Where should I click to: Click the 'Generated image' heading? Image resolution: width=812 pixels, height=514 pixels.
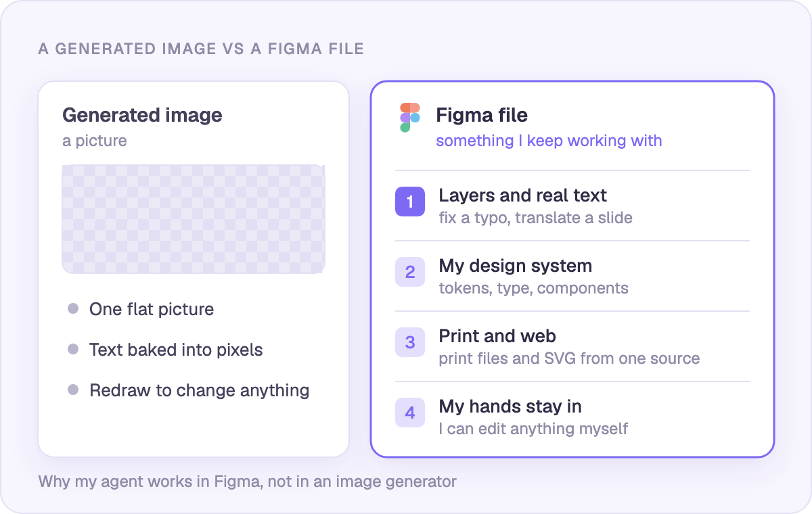click(x=142, y=116)
